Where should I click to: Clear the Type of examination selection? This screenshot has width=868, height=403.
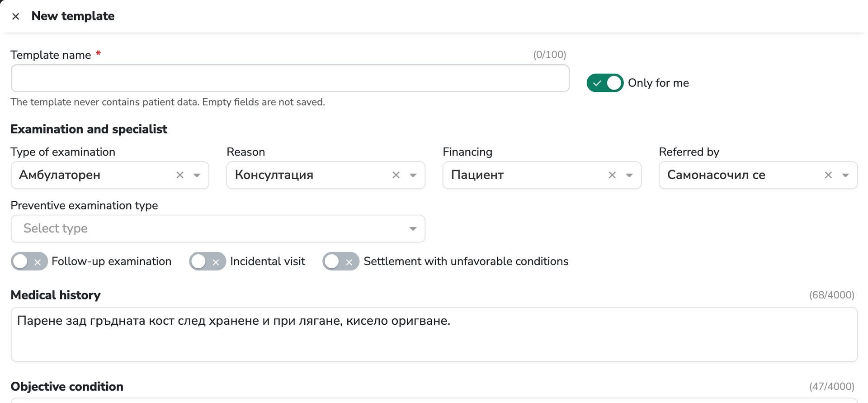pyautogui.click(x=180, y=175)
